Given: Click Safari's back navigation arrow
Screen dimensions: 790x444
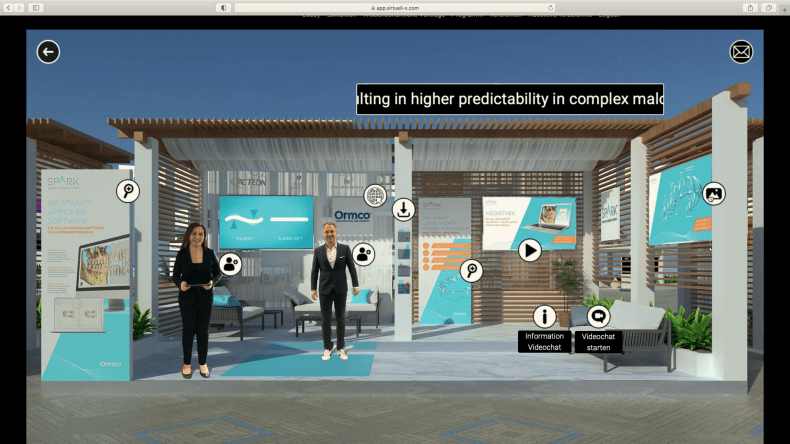Looking at the screenshot, I should 8,8.
